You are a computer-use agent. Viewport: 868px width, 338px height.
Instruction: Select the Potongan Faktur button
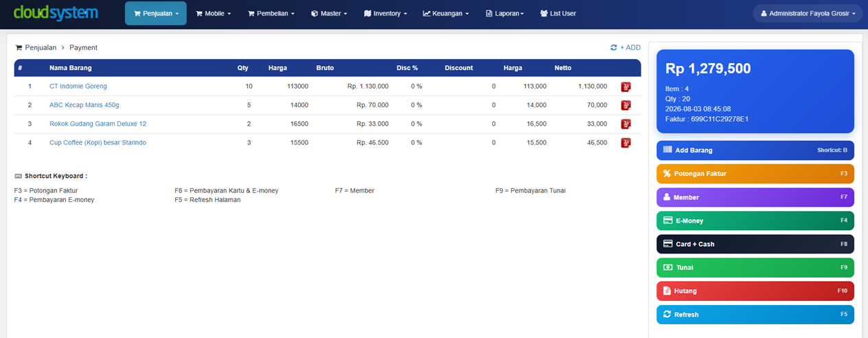point(755,174)
